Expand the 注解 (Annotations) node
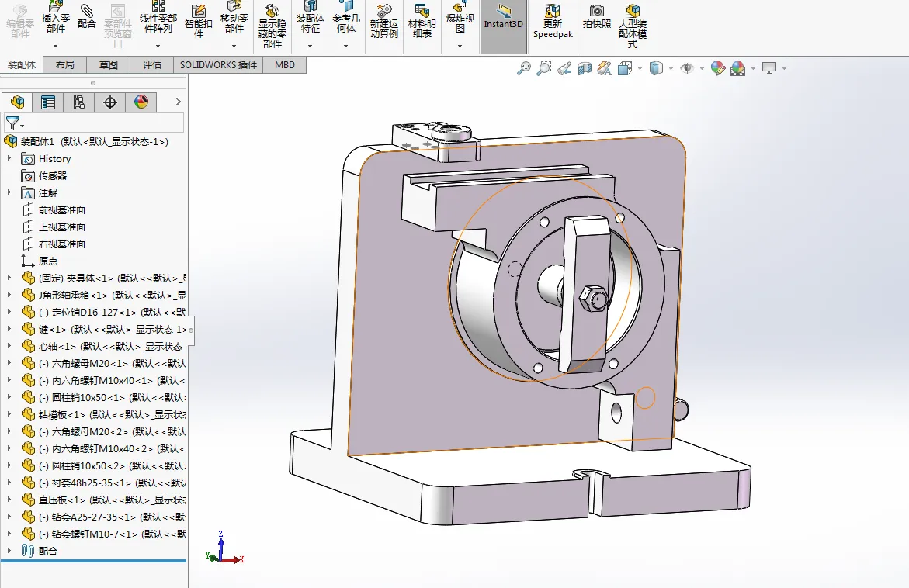The image size is (909, 588). click(x=9, y=192)
